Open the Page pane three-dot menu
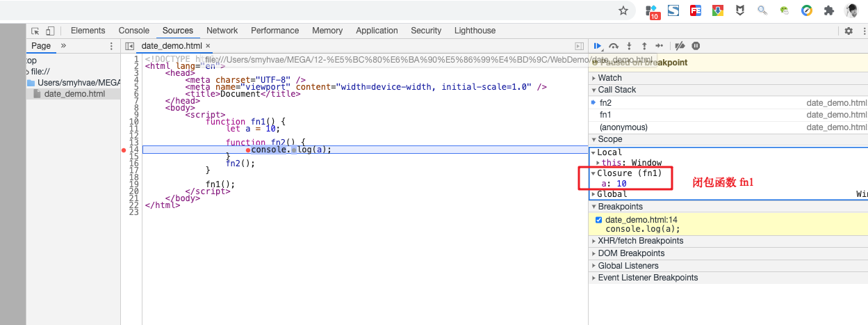Image resolution: width=868 pixels, height=325 pixels. point(111,46)
